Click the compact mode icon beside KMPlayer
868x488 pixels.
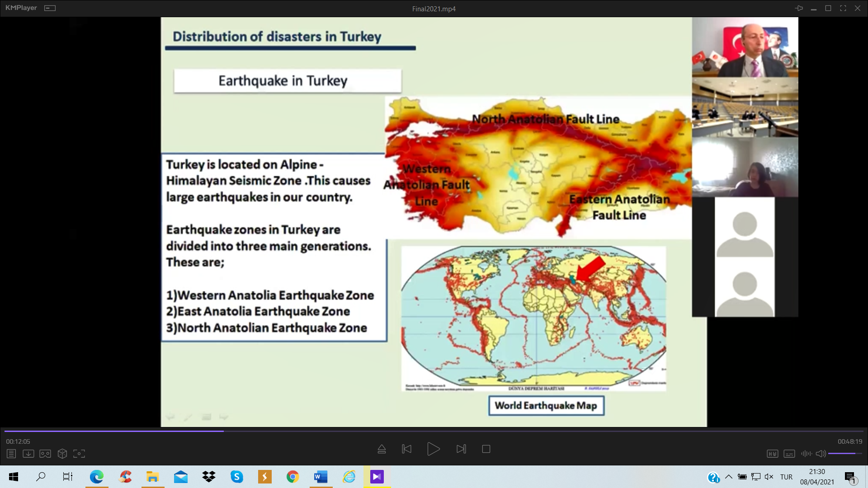[x=50, y=8]
